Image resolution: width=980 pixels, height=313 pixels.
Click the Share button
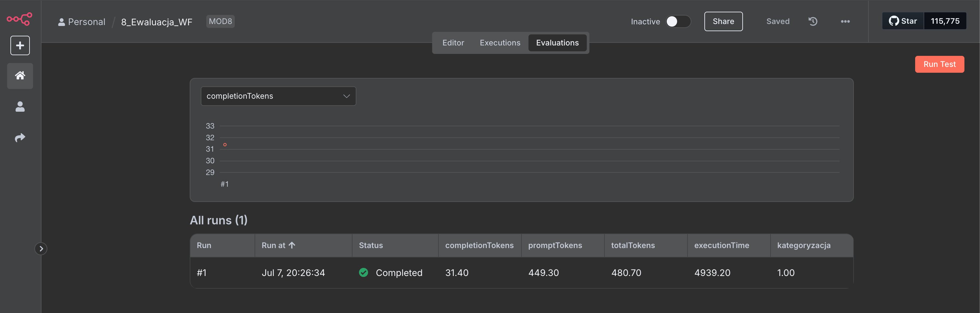point(723,21)
